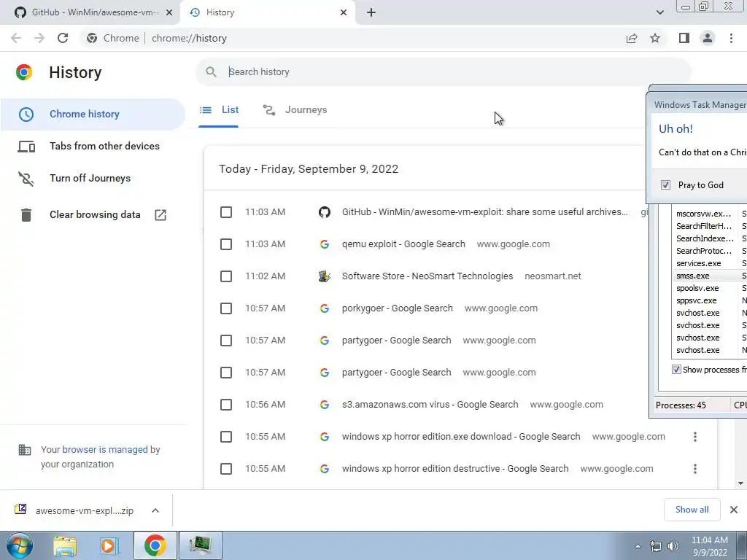
Task: Select spoolsv.exe in Task Manager list
Action: [x=709, y=288]
